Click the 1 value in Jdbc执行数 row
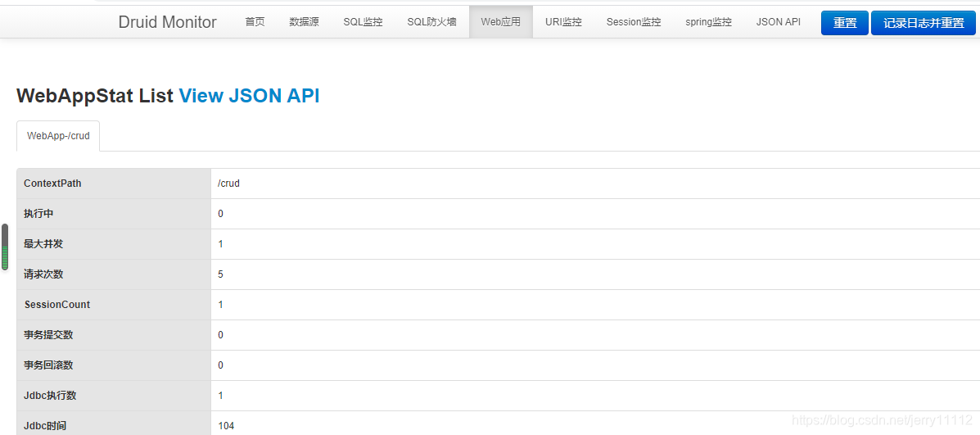The width and height of the screenshot is (980, 435). click(220, 396)
